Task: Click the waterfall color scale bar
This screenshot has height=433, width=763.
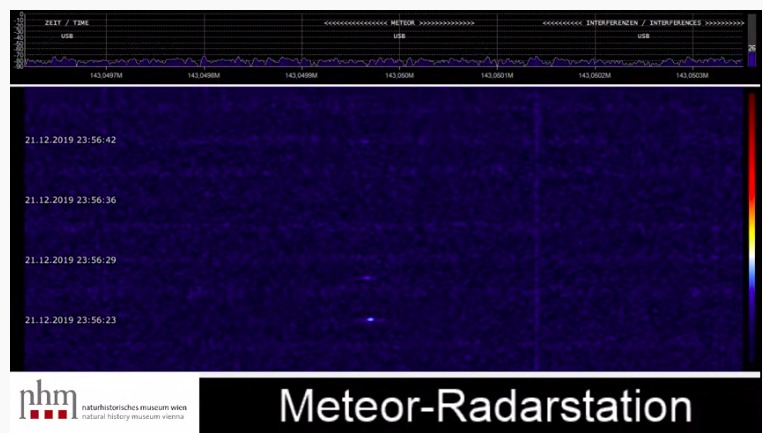Action: [751, 228]
